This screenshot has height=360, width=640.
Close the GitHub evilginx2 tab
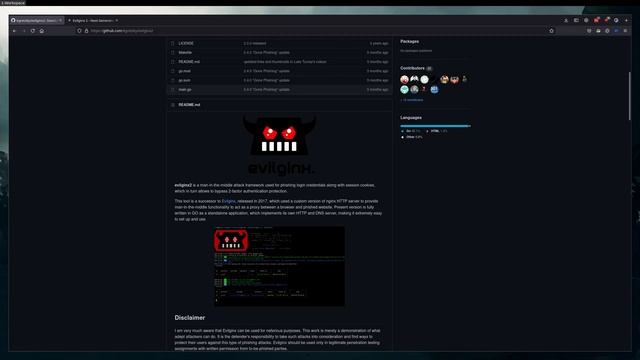coord(60,20)
